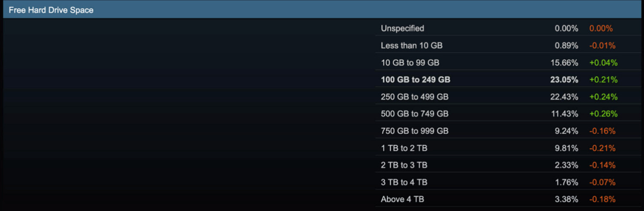Click the 22.43% percentage value
644x211 pixels.
(564, 97)
